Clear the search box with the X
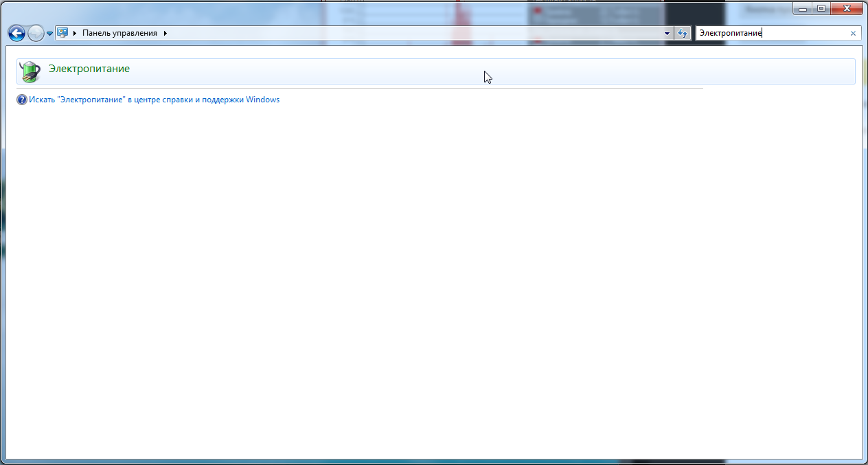868x465 pixels. [x=853, y=33]
